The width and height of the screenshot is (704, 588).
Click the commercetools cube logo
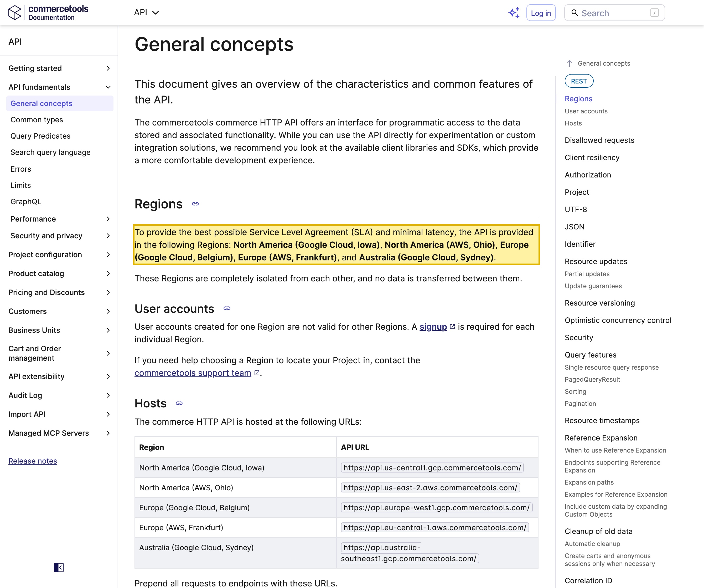point(15,13)
